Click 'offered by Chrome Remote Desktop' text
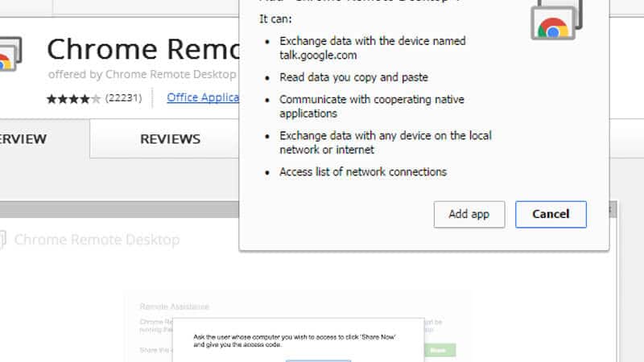Screen dimensions: 644x362 coord(142,74)
